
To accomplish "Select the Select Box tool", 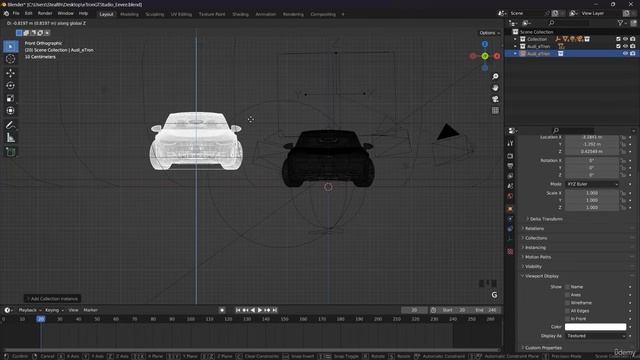I will coord(11,46).
